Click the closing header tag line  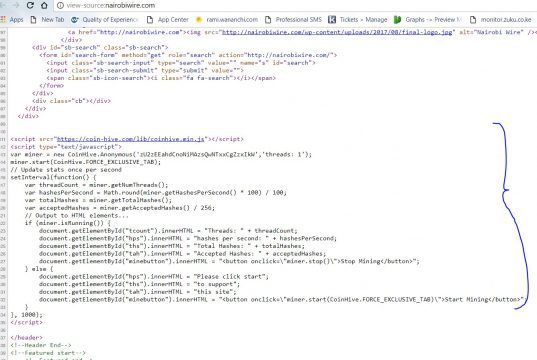tap(26, 337)
